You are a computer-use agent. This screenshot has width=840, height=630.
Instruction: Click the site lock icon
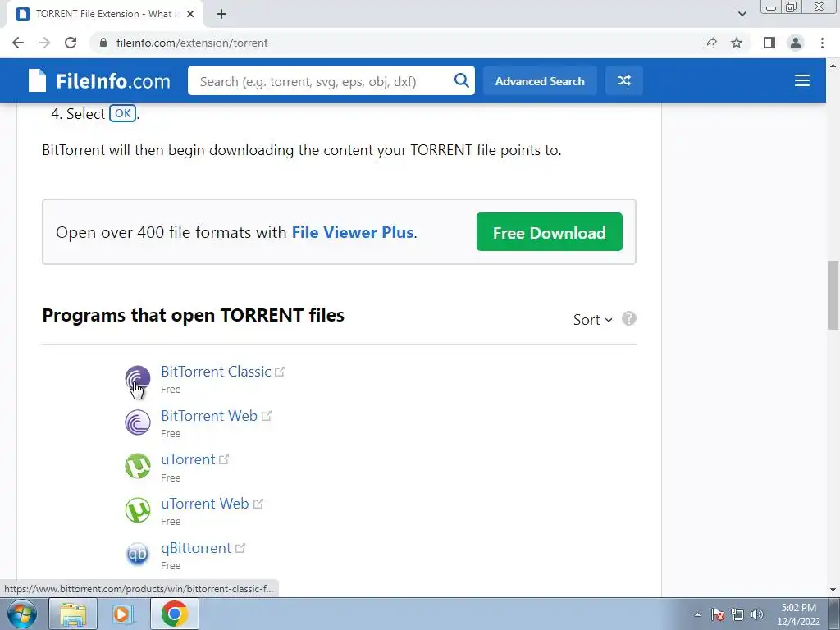coord(103,43)
